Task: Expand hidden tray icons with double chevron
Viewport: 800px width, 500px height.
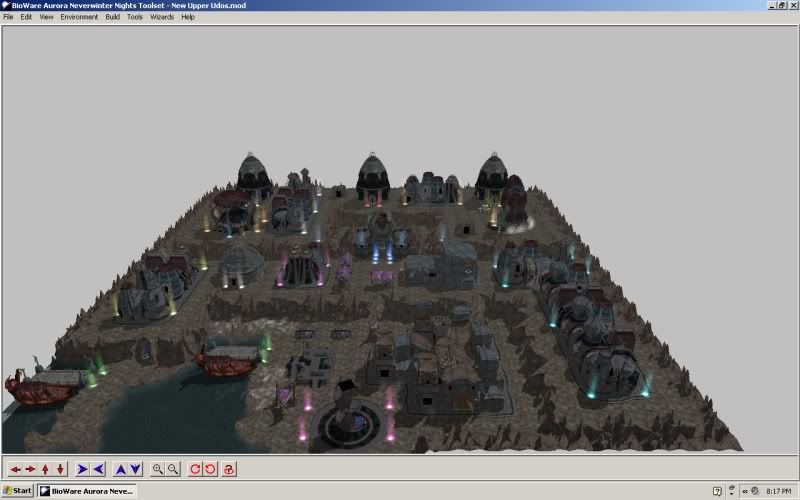Action: 745,491
